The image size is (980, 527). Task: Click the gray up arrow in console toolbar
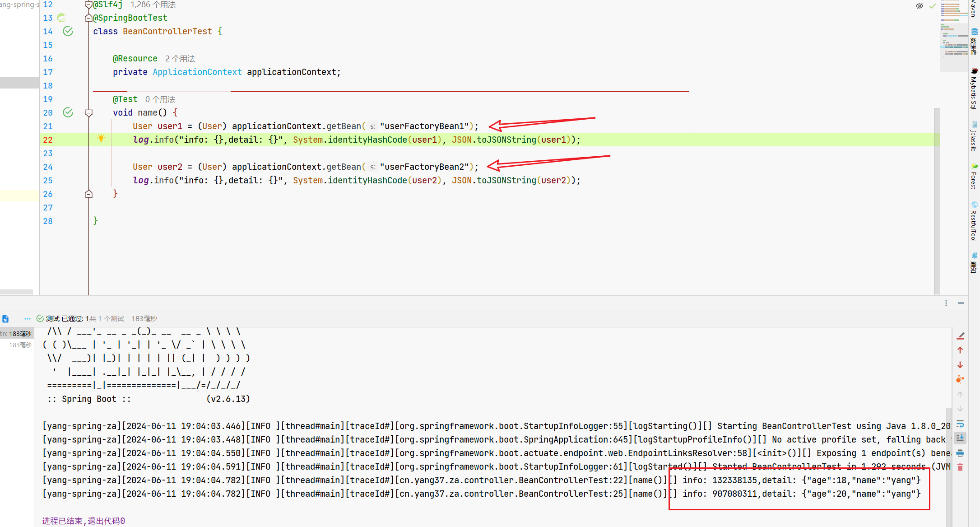pos(960,394)
